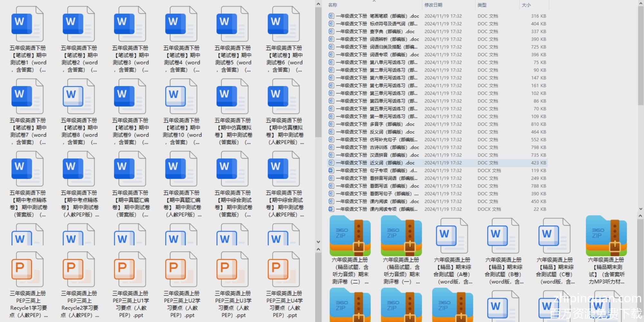Click scroll-down arrow of the details list
The width and height of the screenshot is (644, 322).
[640, 209]
